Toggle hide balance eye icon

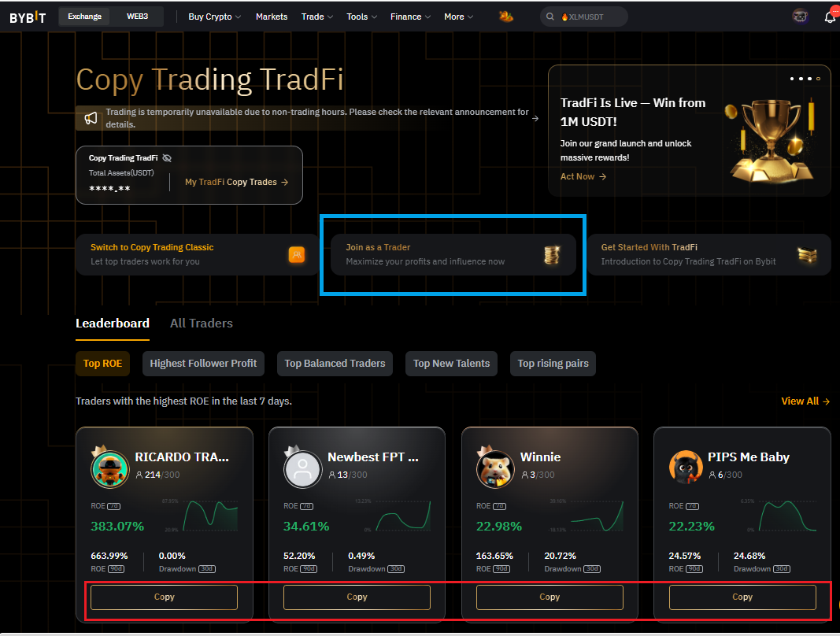pos(167,158)
